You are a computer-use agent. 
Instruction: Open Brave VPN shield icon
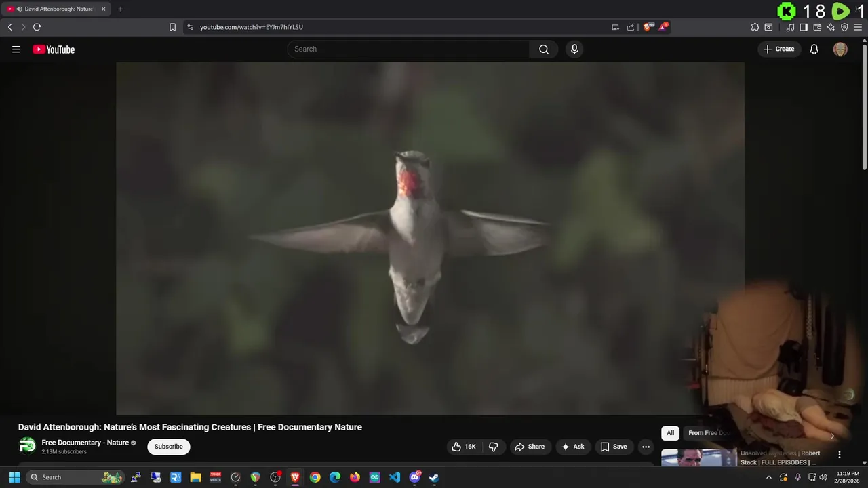tap(844, 27)
